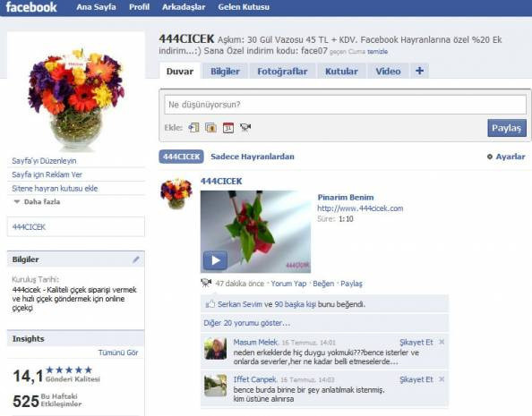Open the Kutular tab

(x=341, y=72)
